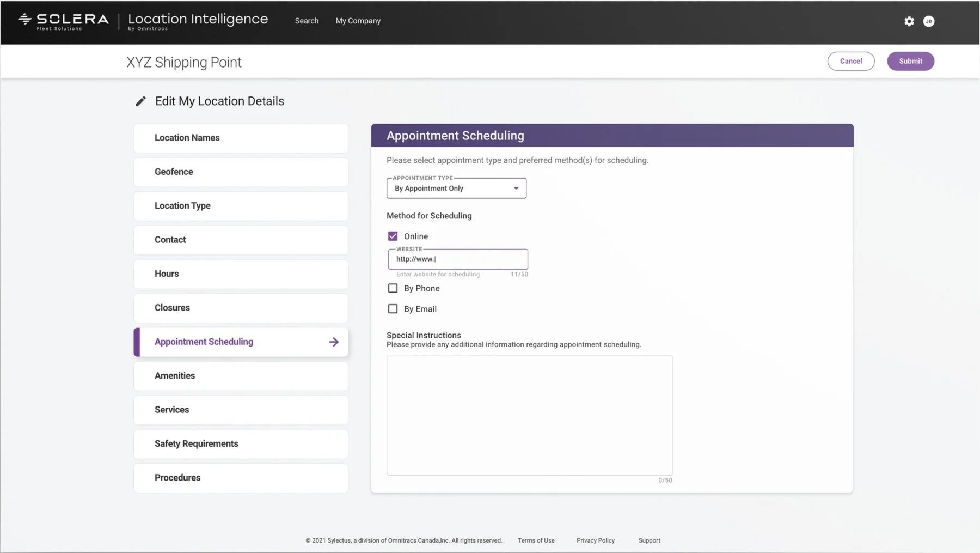Click the Solera Fleet Solutions logo
Screen dimensions: 980x553
63,21
